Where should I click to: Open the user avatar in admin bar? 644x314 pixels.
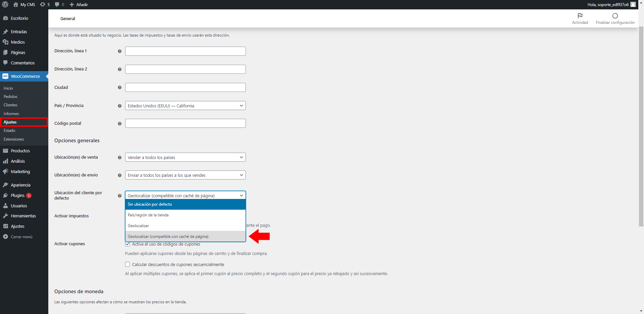(x=633, y=4)
